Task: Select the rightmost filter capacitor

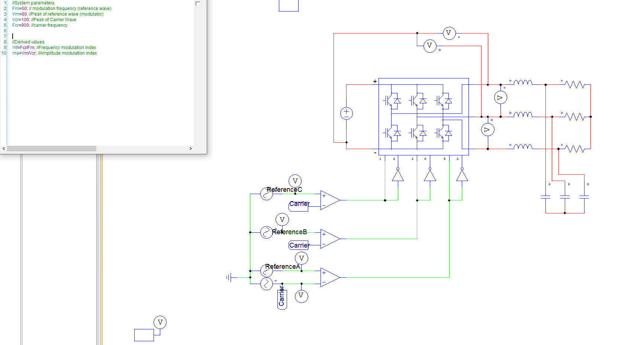Action: click(x=584, y=197)
